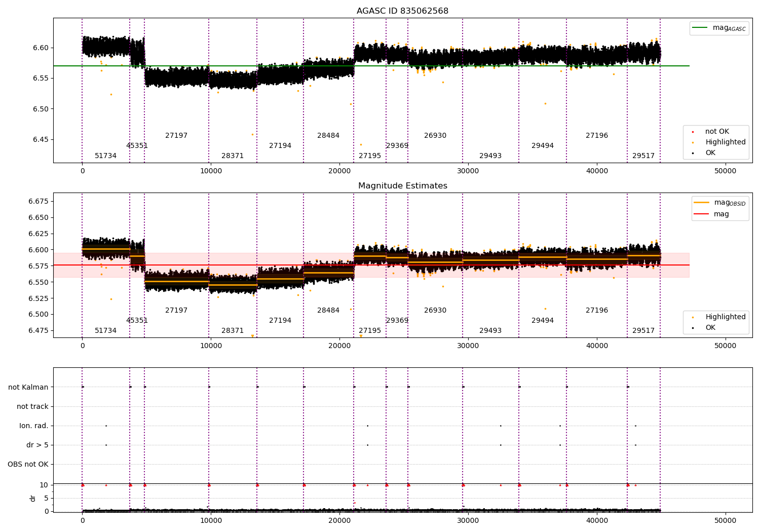This screenshot has height=532, width=760.
Task: Click the 'not track' axis label
Action: pyautogui.click(x=32, y=406)
